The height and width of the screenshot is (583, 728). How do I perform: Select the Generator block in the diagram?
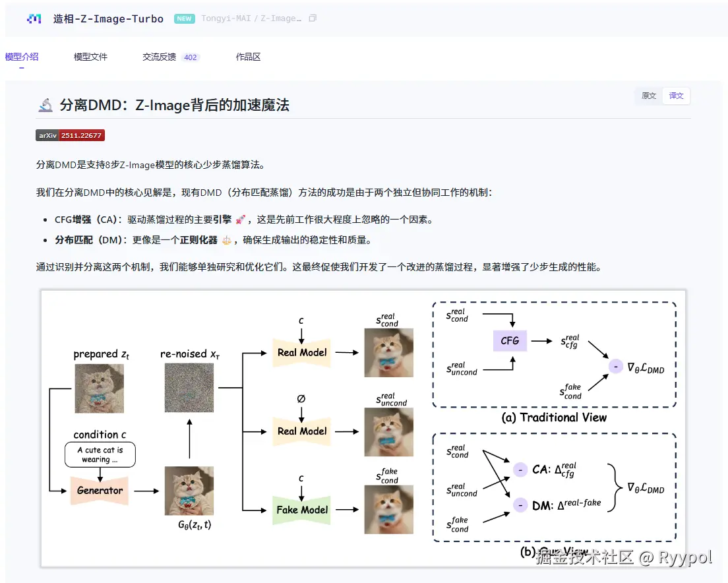tap(100, 491)
